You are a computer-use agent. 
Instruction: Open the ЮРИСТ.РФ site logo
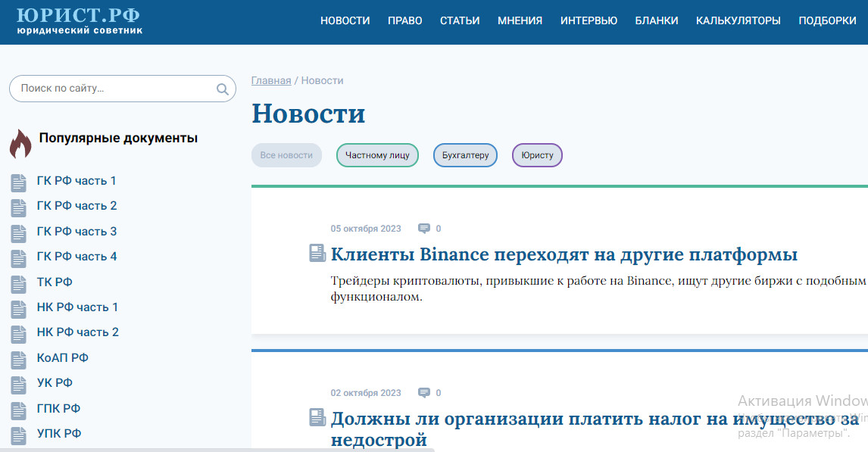click(x=79, y=20)
